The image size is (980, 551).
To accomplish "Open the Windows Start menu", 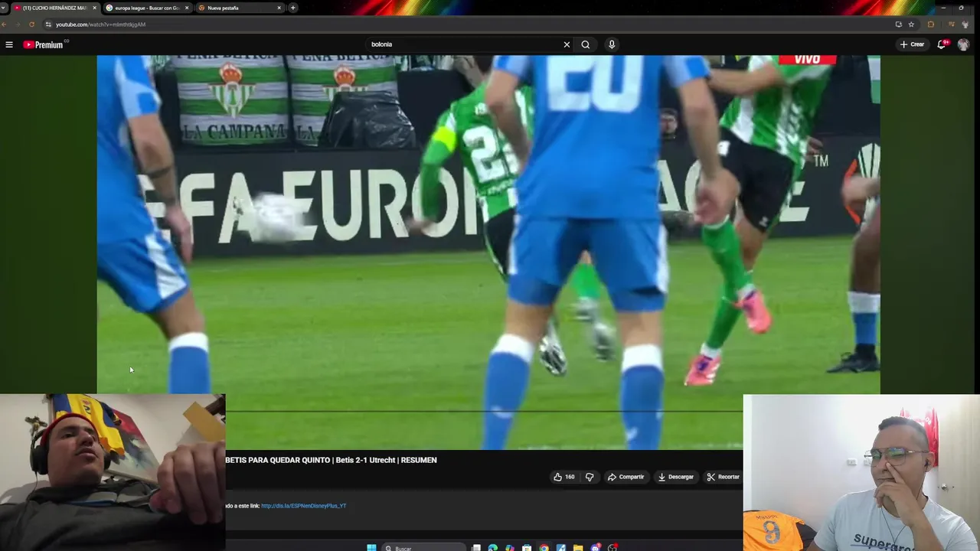I will 371,548.
